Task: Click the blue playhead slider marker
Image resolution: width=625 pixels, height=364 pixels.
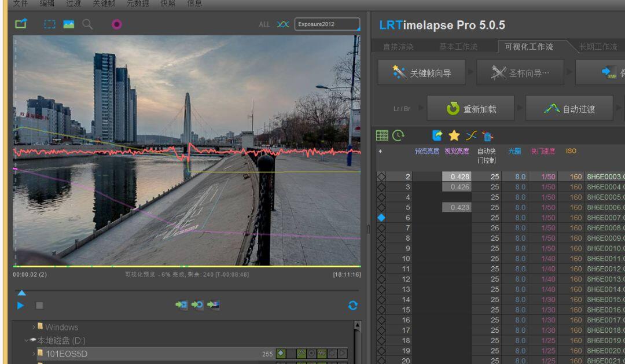Action: (x=21, y=293)
